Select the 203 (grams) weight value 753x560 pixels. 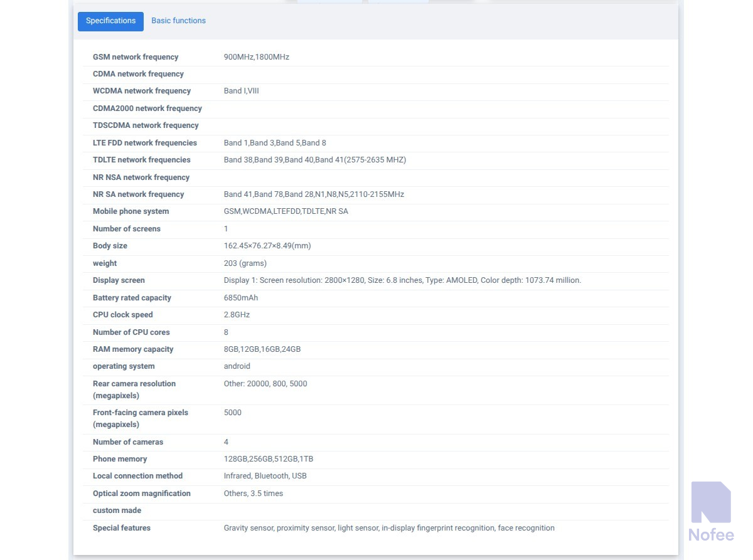[x=245, y=263]
